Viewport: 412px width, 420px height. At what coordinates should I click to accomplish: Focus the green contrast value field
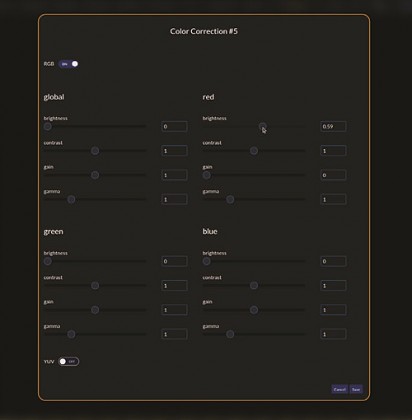coord(174,286)
